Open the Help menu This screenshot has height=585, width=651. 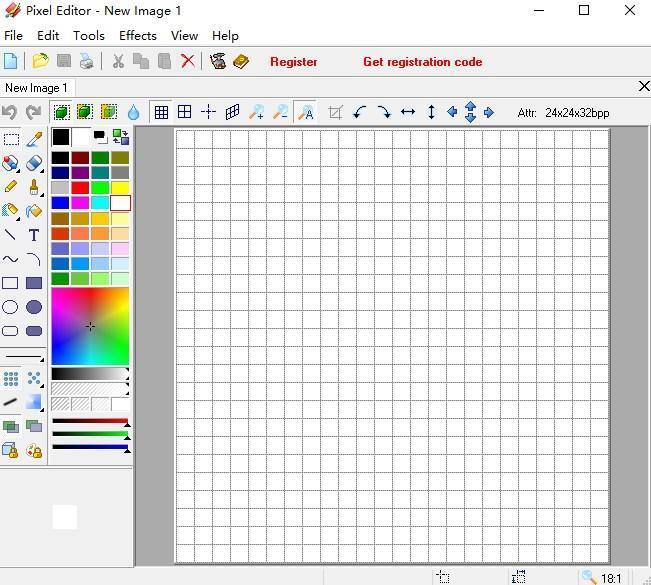pos(225,36)
